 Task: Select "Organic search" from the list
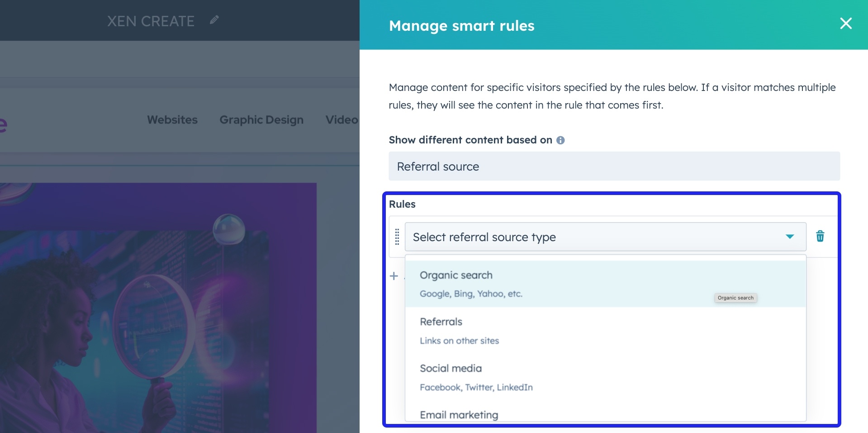pyautogui.click(x=456, y=275)
